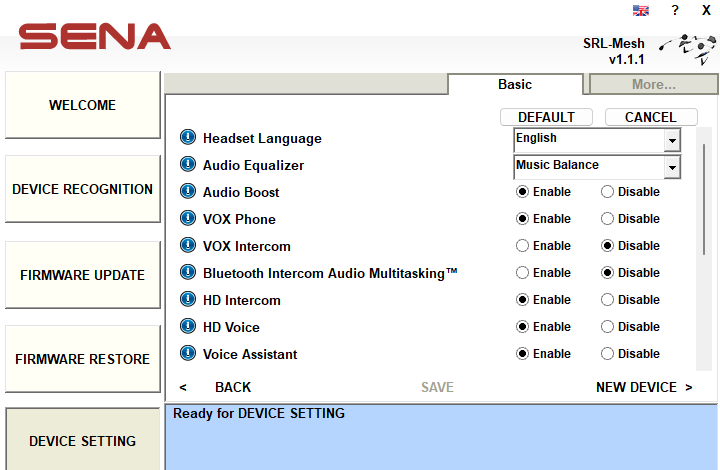Click the CANCEL button
The height and width of the screenshot is (470, 720).
pos(650,117)
